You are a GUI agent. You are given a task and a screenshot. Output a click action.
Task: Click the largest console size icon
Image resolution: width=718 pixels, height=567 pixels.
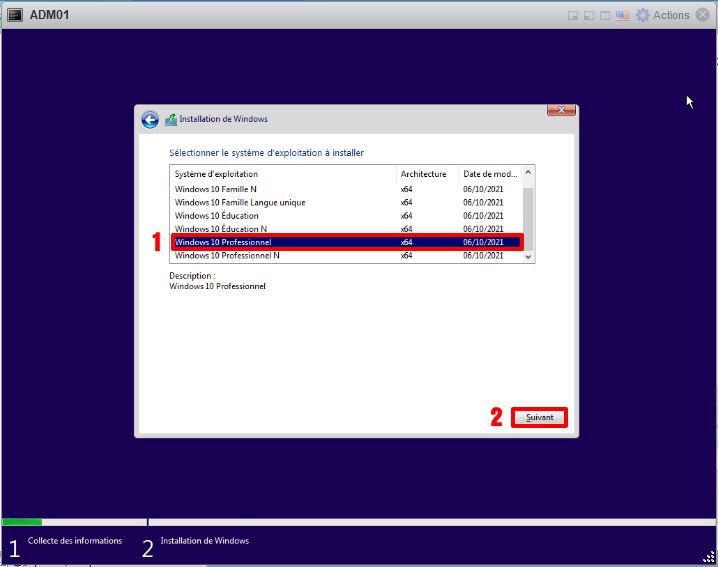[605, 16]
